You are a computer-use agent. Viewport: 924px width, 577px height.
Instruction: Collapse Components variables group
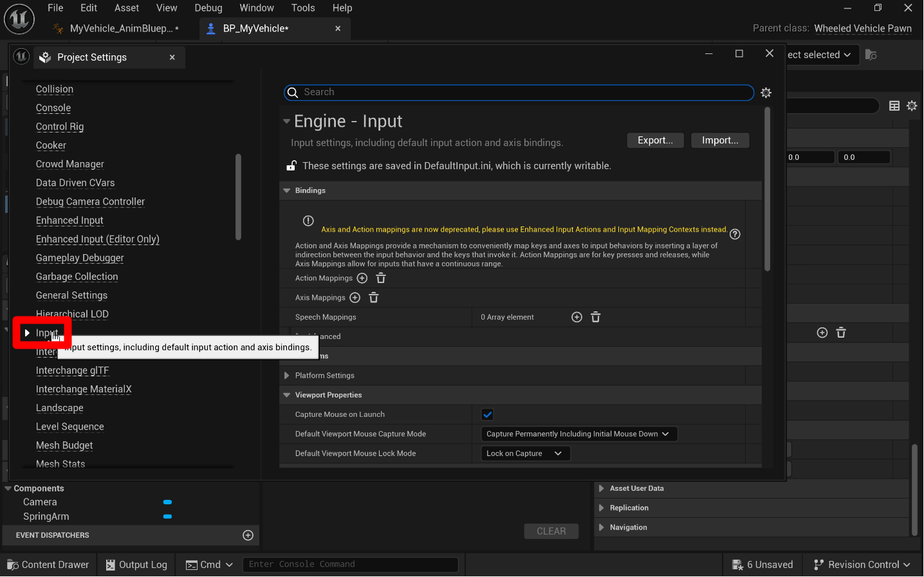8,489
